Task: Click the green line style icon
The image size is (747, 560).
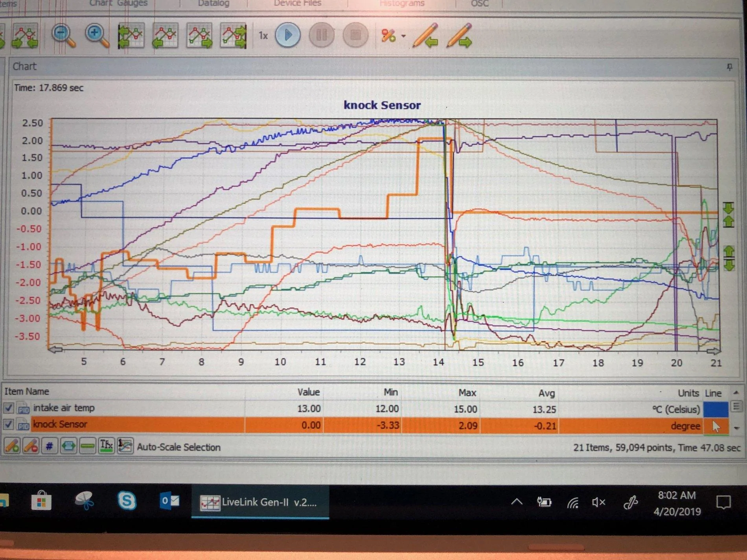Action: tap(87, 446)
